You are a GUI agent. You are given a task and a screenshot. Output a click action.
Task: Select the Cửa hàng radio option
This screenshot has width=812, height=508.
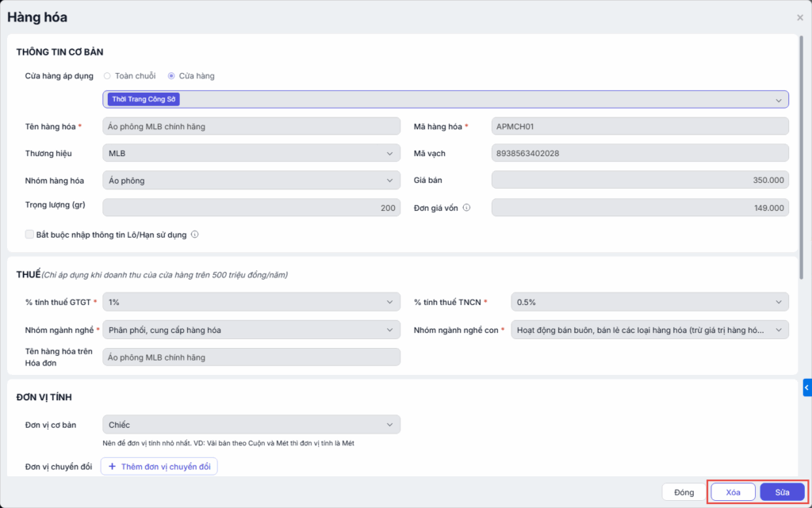(x=171, y=76)
